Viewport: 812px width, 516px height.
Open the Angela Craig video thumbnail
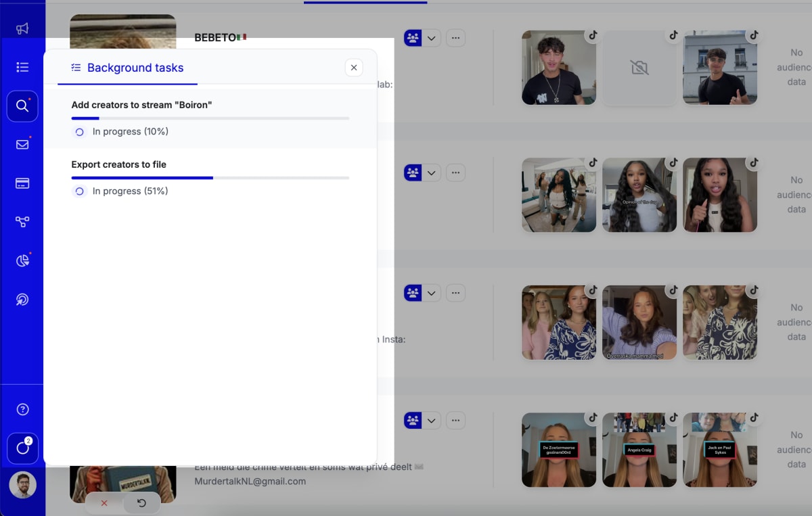pyautogui.click(x=639, y=450)
